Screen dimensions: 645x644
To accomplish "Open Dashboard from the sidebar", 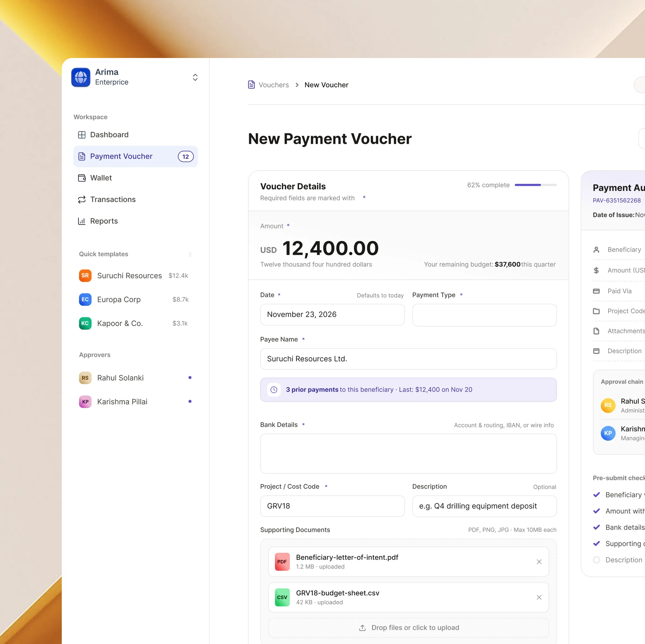I will (x=109, y=135).
